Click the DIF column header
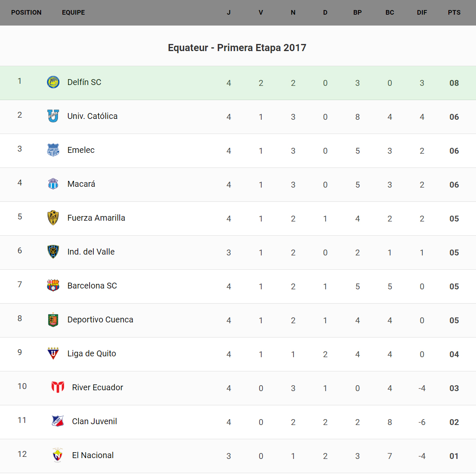 [x=422, y=13]
